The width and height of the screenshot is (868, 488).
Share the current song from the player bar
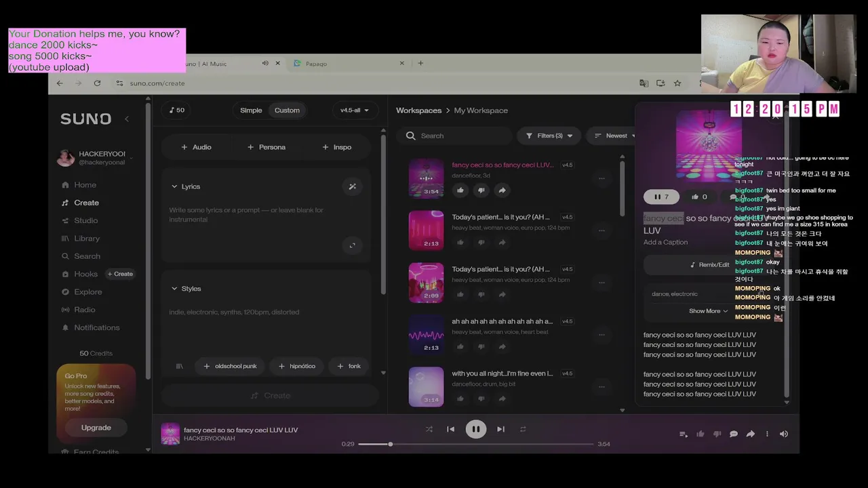751,434
